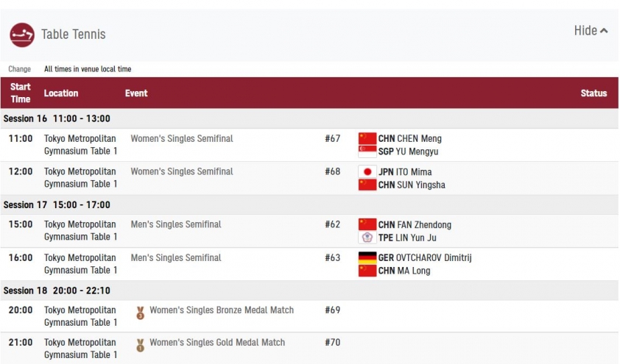Screen dimensions: 620x364
Task: Click Singapore flag beside YU Mengyu
Action: click(x=367, y=151)
